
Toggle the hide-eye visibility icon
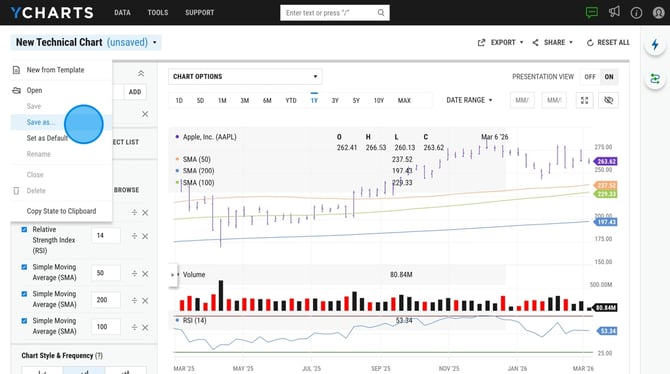(608, 100)
